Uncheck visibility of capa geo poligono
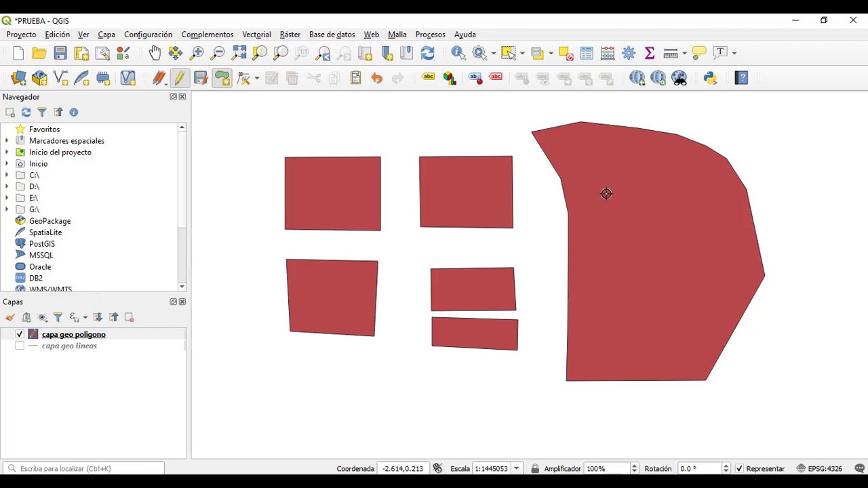The image size is (868, 488). [20, 334]
